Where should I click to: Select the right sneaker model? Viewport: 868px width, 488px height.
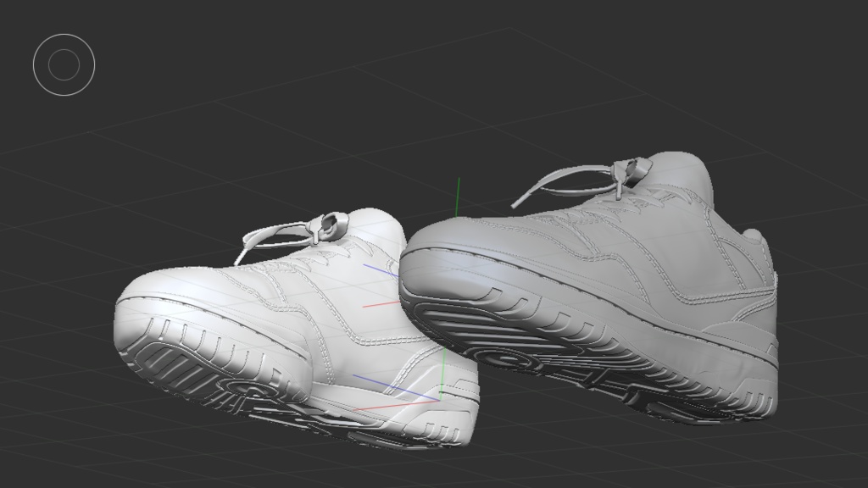(588, 288)
